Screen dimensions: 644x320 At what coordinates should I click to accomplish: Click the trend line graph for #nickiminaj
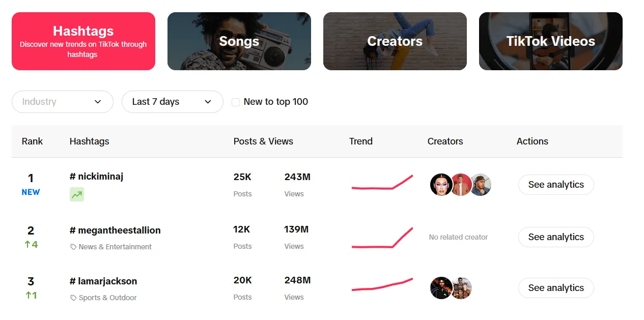[381, 185]
